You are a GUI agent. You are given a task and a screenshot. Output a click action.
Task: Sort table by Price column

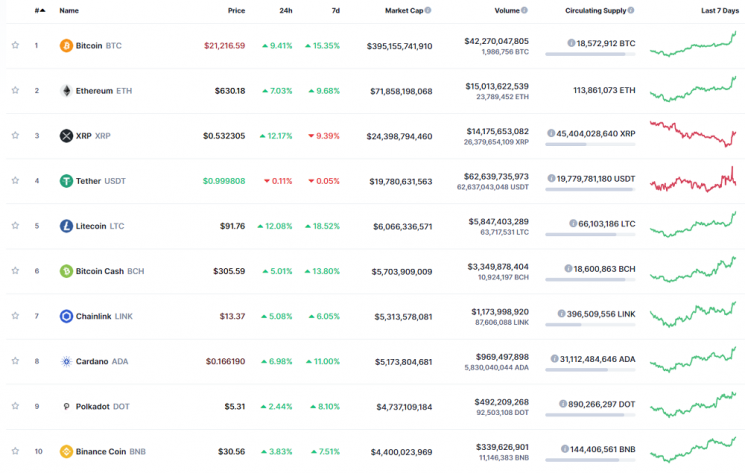click(236, 10)
